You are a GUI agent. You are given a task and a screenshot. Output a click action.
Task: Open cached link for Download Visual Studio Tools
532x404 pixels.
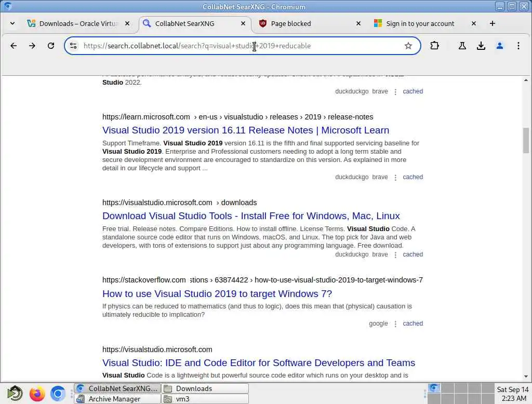pos(413,254)
